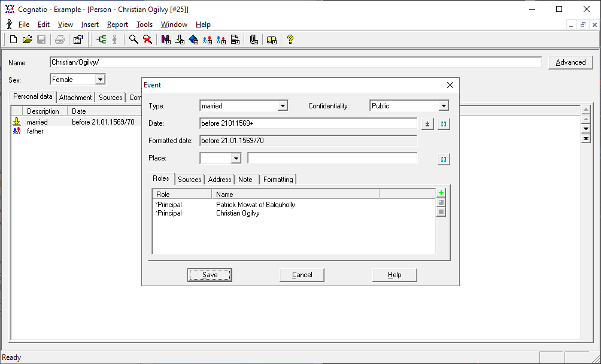Cancel the Event dialog
601x364 pixels.
(302, 275)
